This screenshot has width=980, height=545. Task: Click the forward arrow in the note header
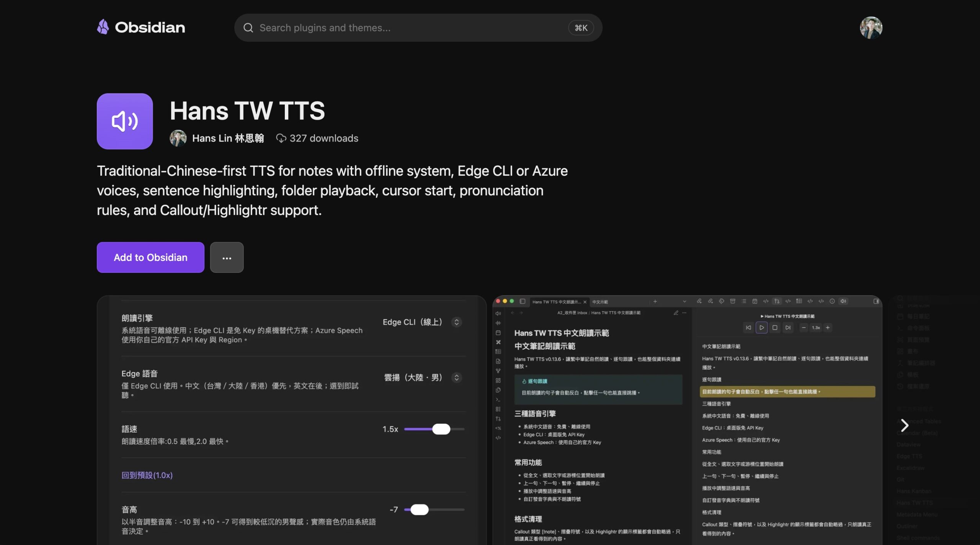[x=521, y=313]
